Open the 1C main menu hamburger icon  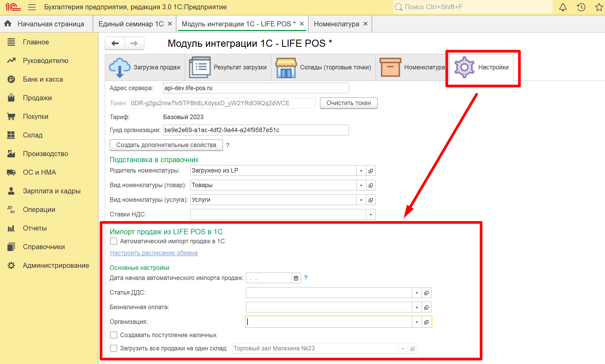[32, 7]
